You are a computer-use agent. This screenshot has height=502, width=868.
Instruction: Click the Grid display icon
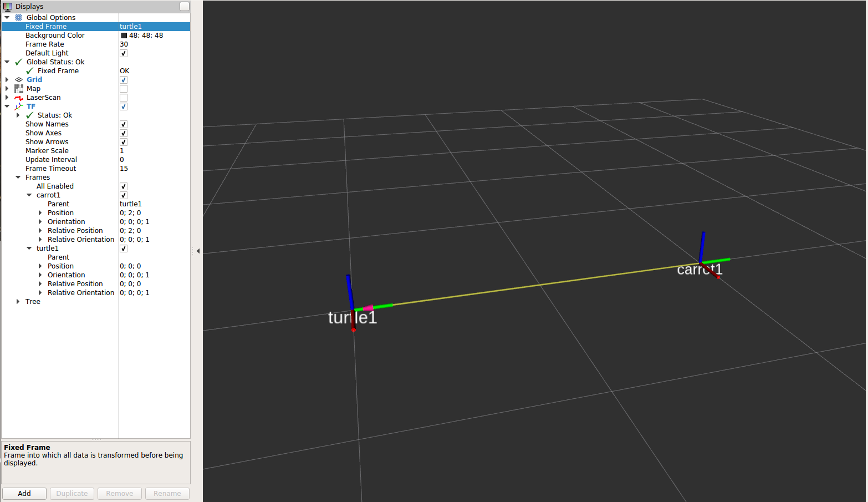pyautogui.click(x=19, y=80)
